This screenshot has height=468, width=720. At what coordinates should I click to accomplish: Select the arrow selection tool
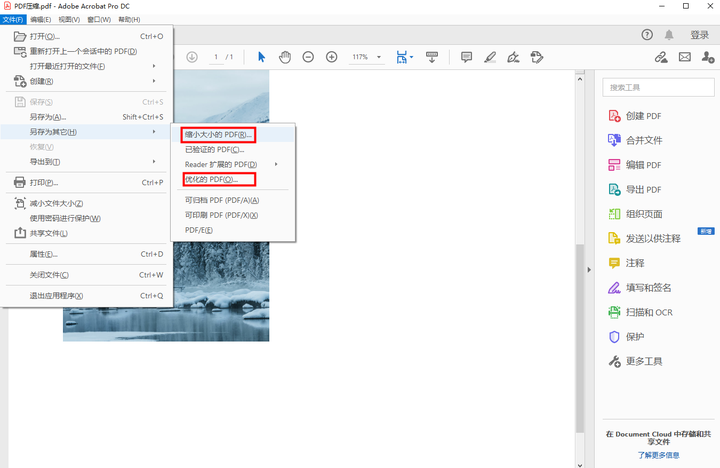[261, 57]
